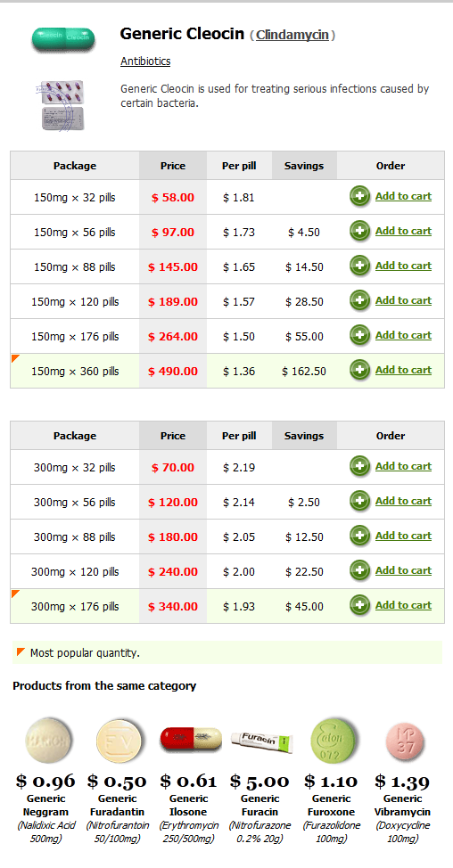Open the Antibiotics category link
Screen dimensions: 453x868
click(145, 61)
